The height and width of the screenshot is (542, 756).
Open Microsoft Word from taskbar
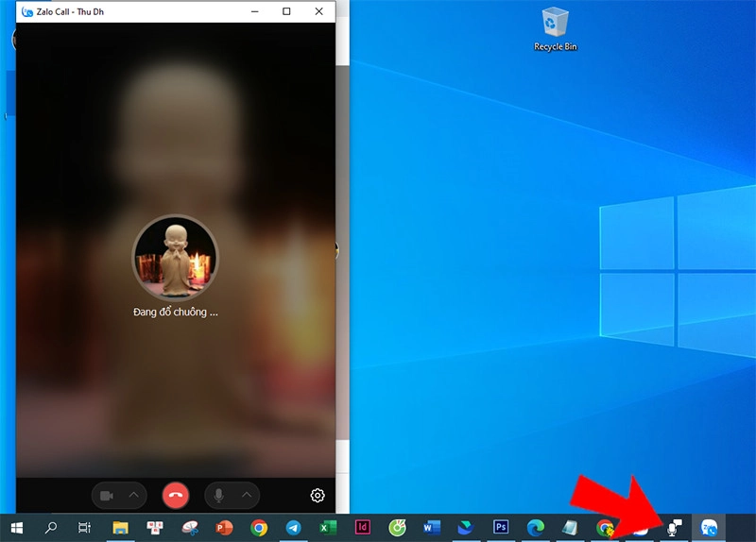(432, 528)
